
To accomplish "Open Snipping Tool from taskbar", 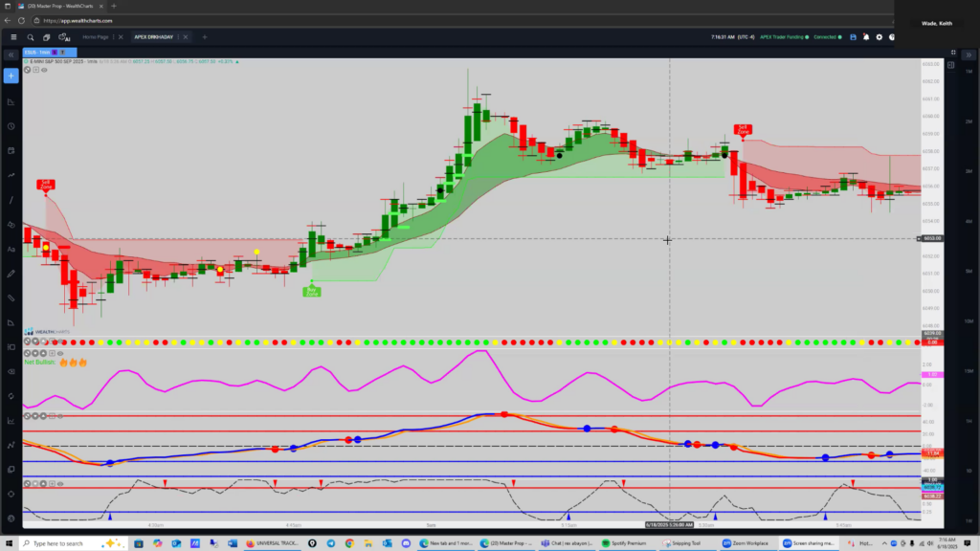I will 682,543.
